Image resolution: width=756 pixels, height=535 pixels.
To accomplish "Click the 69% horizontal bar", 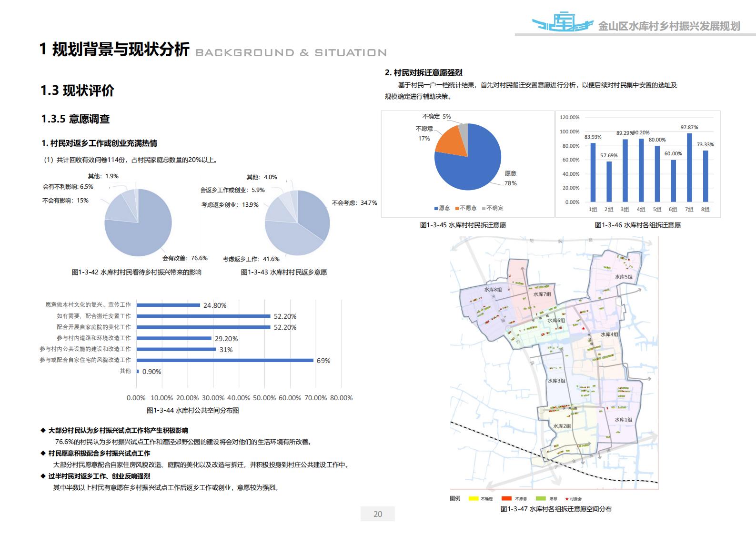I will point(225,360).
